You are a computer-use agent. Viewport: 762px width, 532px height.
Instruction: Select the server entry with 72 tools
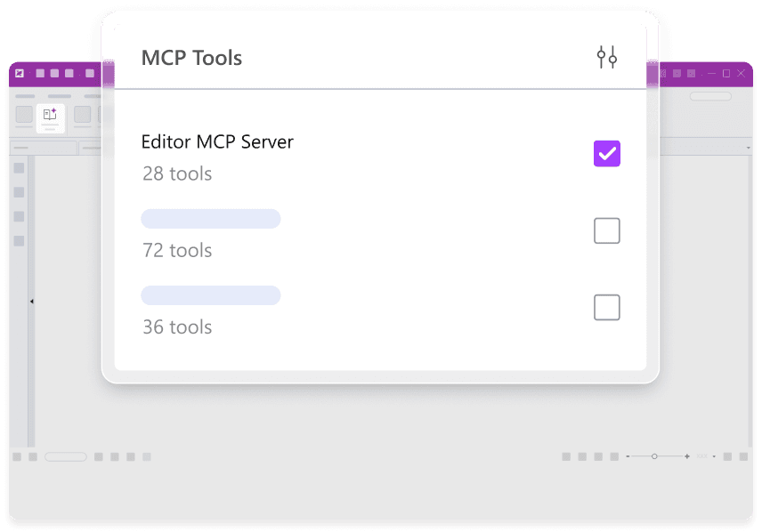coord(211,220)
